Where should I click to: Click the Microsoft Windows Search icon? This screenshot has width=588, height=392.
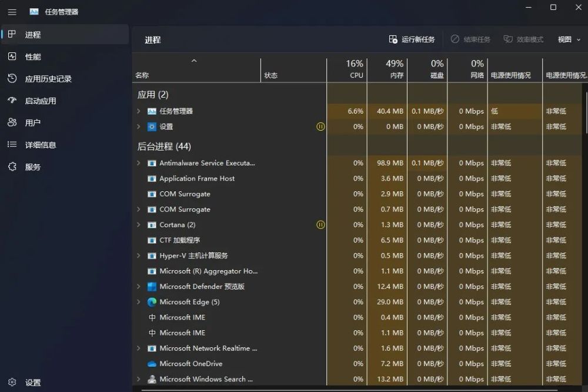[x=152, y=379]
